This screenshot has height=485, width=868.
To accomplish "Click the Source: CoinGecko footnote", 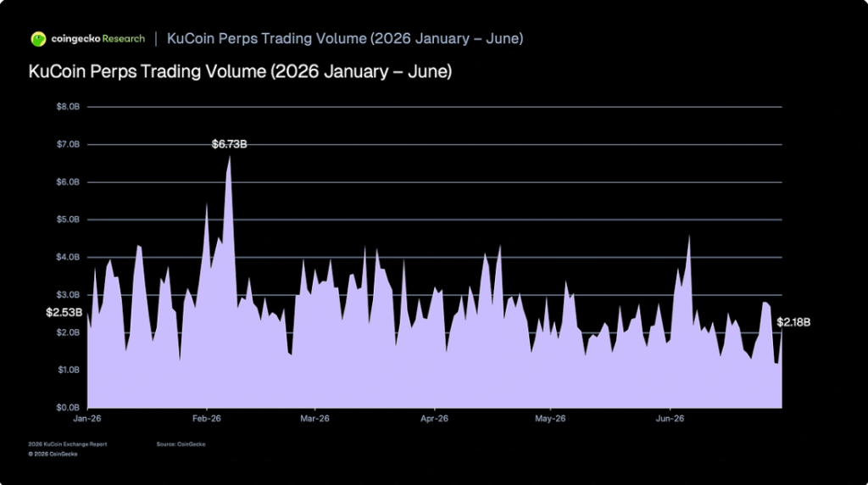I will coord(181,444).
